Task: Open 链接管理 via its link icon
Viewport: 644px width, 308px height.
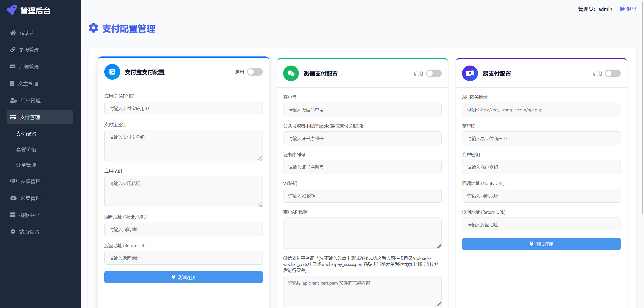Action: 13,49
